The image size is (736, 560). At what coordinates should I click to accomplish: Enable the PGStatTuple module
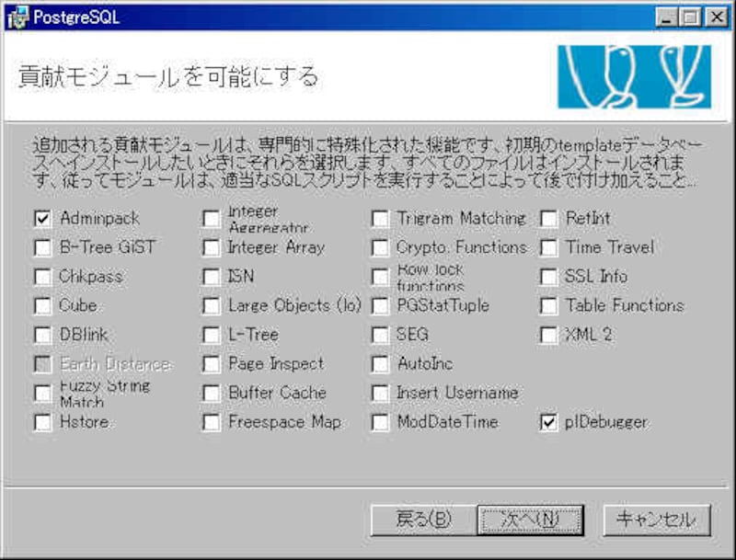[x=380, y=306]
